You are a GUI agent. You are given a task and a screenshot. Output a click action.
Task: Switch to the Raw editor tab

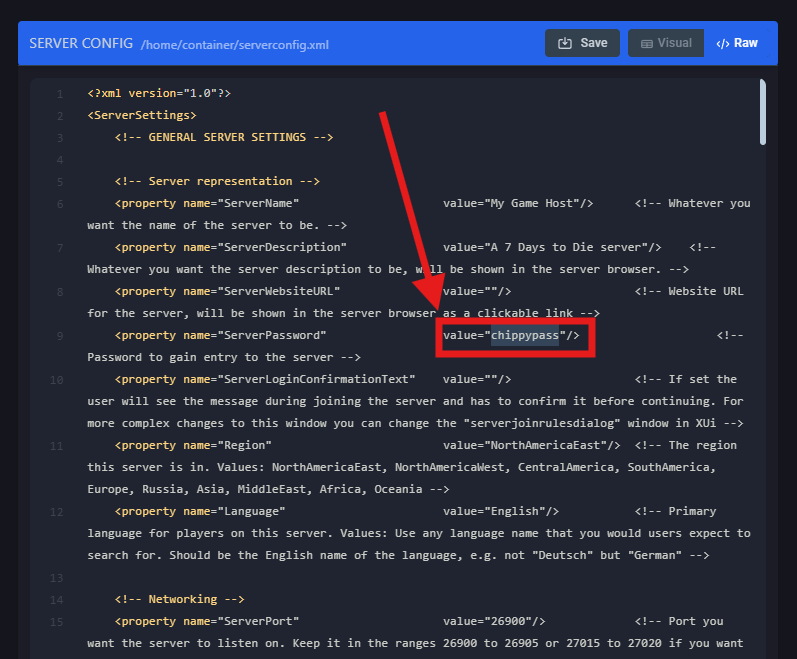point(737,43)
